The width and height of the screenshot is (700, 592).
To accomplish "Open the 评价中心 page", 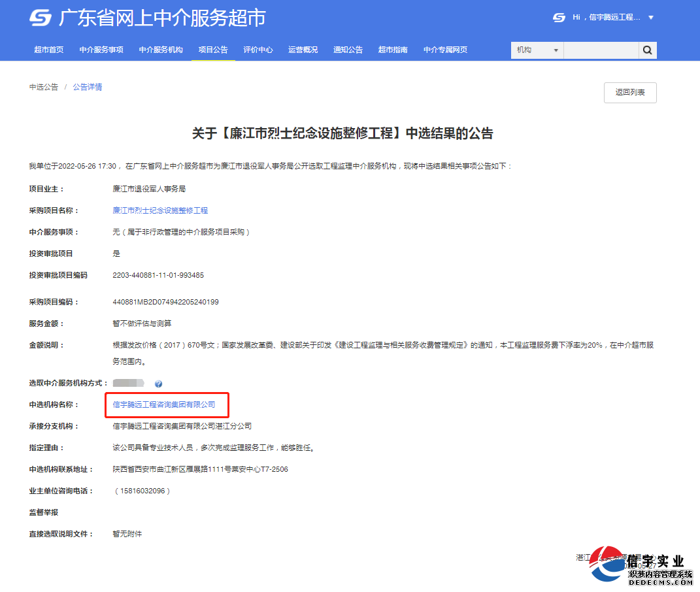I will click(258, 49).
